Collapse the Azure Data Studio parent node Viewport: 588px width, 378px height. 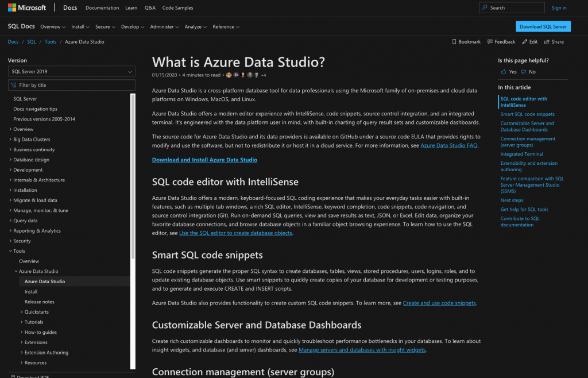tap(16, 271)
